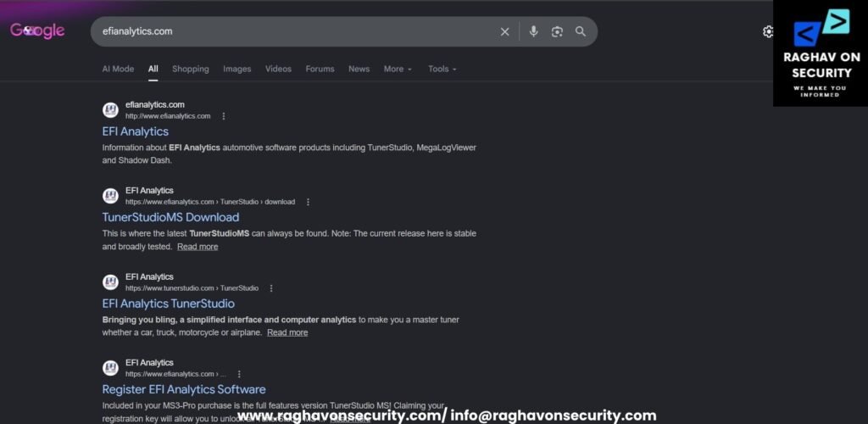
Task: Select the All results tab
Action: coord(153,70)
